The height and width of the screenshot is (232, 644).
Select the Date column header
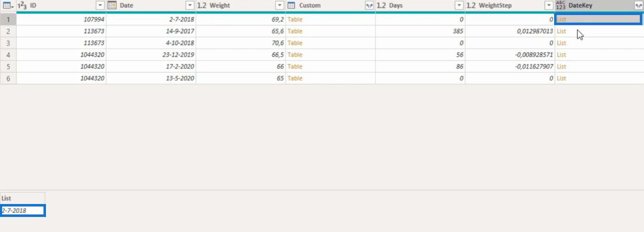(x=151, y=5)
